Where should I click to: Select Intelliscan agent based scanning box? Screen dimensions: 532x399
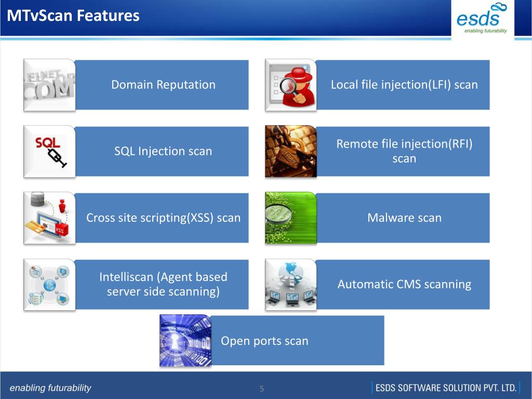(162, 284)
